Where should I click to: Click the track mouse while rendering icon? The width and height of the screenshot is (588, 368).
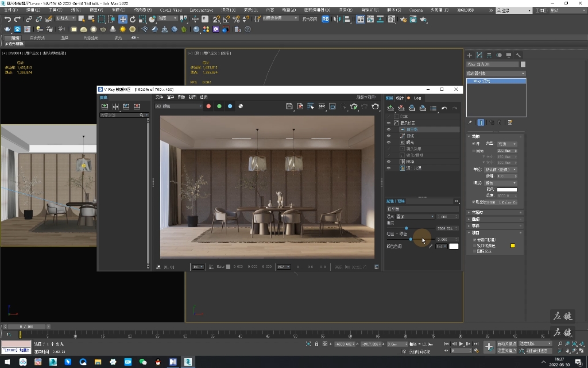(x=311, y=106)
